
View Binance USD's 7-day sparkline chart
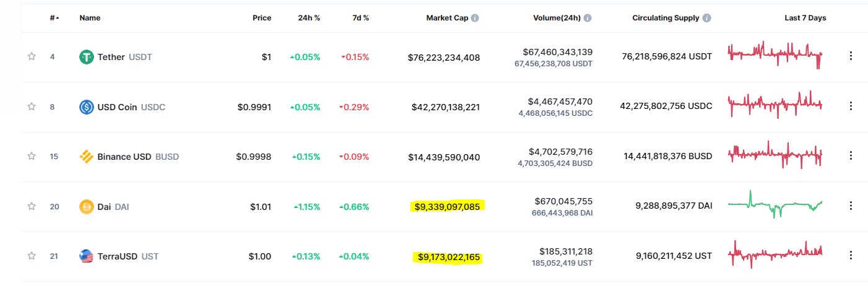(775, 154)
